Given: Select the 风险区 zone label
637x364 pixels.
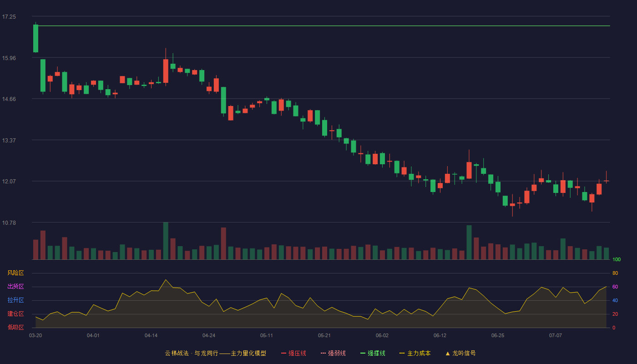Looking at the screenshot, I should (x=15, y=273).
